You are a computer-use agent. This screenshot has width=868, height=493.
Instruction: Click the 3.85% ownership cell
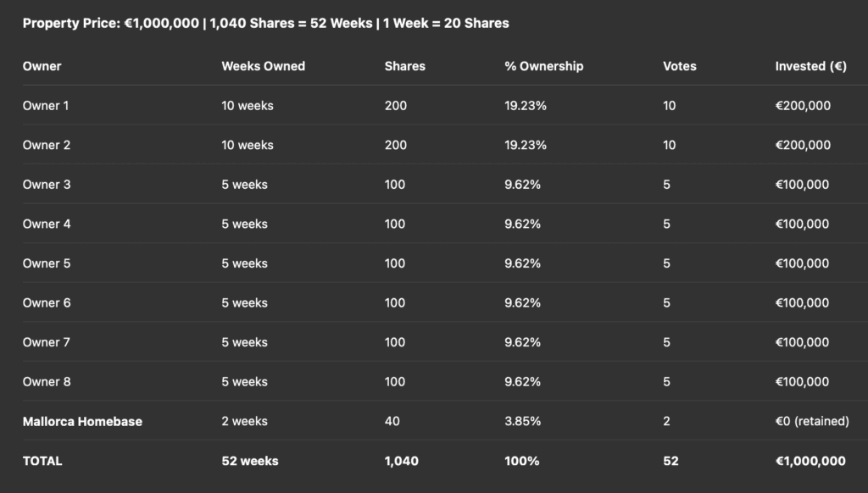(522, 422)
